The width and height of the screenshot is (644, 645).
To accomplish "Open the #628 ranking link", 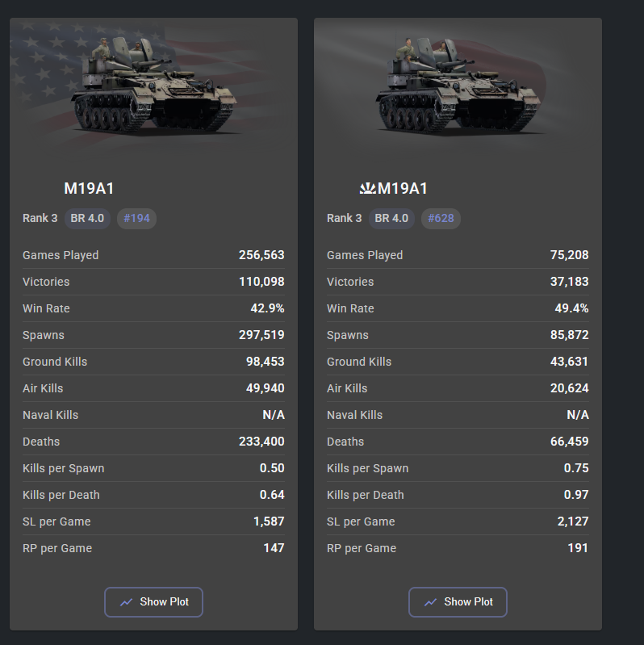I will click(441, 219).
